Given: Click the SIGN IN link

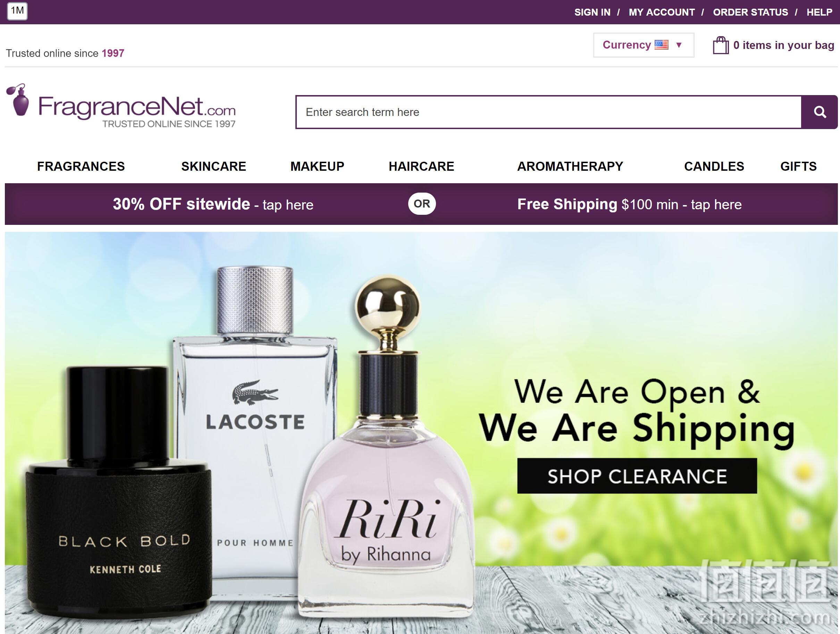Looking at the screenshot, I should [592, 12].
